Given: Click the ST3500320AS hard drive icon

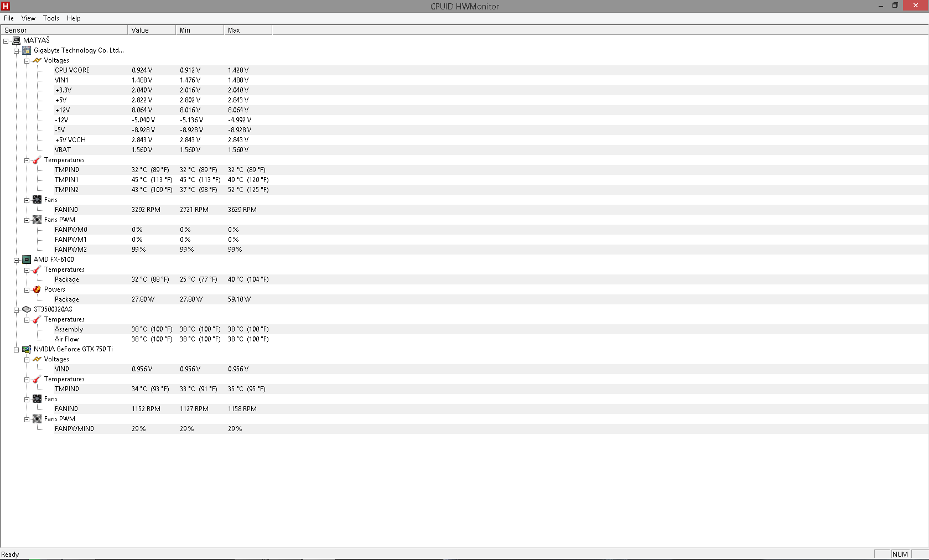Looking at the screenshot, I should coord(27,309).
